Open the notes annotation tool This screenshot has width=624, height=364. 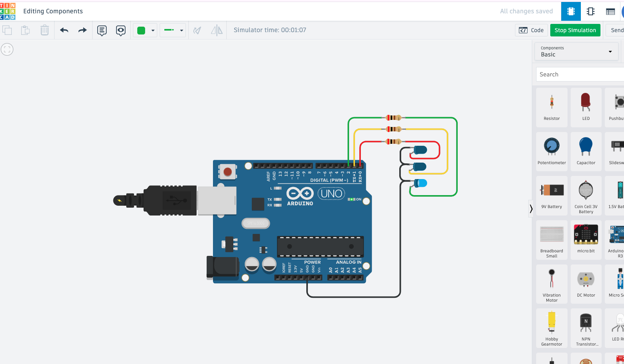tap(102, 31)
